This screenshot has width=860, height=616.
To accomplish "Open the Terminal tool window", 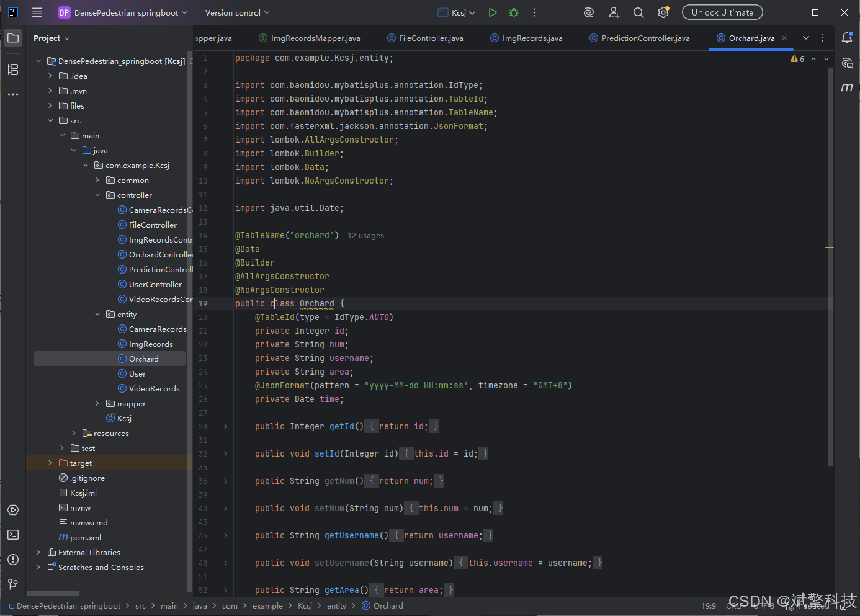I will point(13,535).
